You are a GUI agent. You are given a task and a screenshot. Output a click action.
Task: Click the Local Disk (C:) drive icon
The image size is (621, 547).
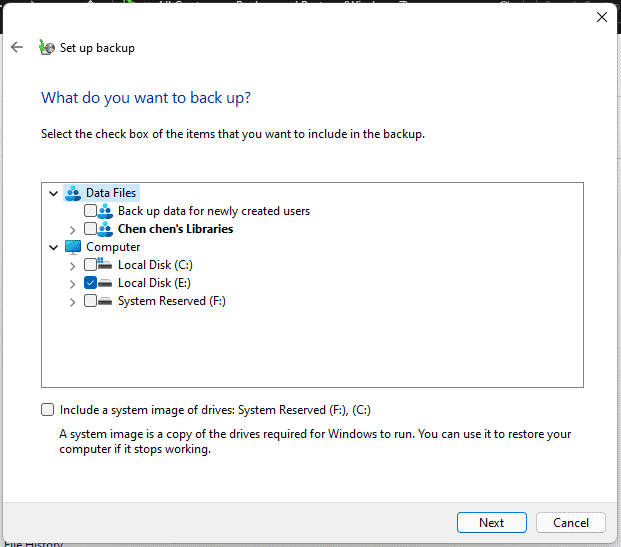click(x=105, y=265)
